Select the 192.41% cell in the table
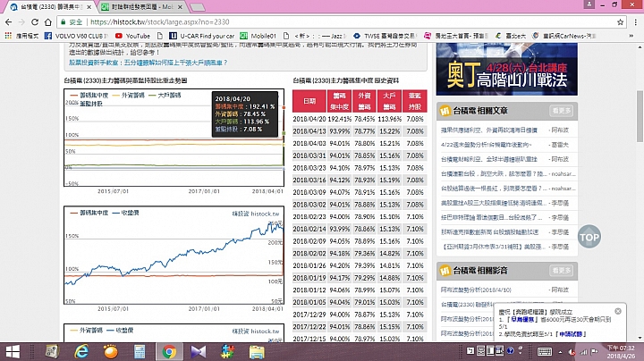Screen dimensions: 644x361 (340, 119)
